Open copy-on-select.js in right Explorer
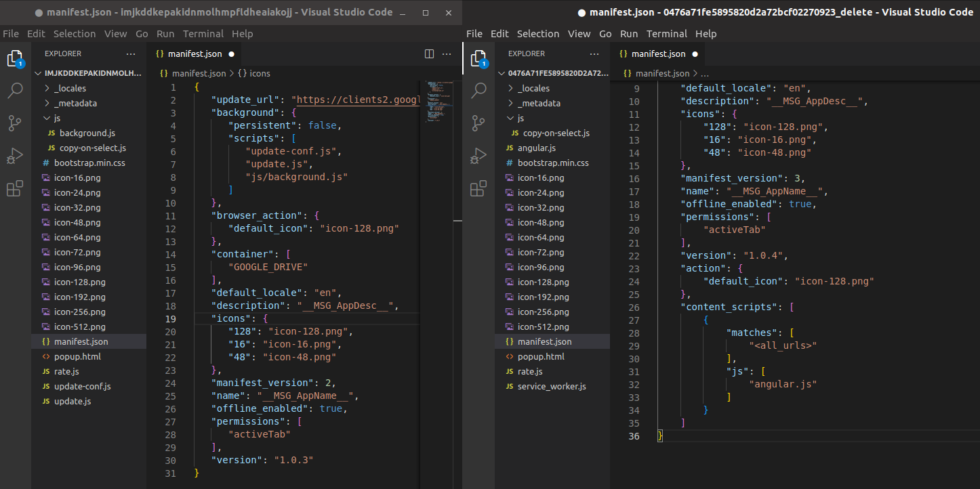 (x=552, y=133)
